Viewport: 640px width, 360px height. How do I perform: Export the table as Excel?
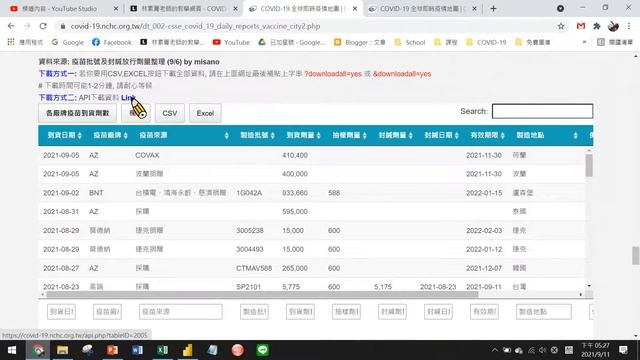click(x=205, y=113)
